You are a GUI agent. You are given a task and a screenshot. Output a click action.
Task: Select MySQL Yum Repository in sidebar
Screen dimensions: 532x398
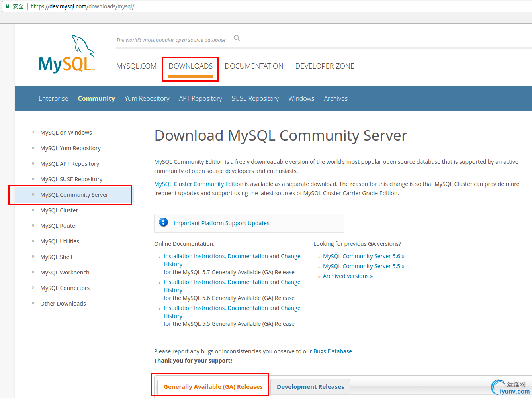pyautogui.click(x=70, y=148)
